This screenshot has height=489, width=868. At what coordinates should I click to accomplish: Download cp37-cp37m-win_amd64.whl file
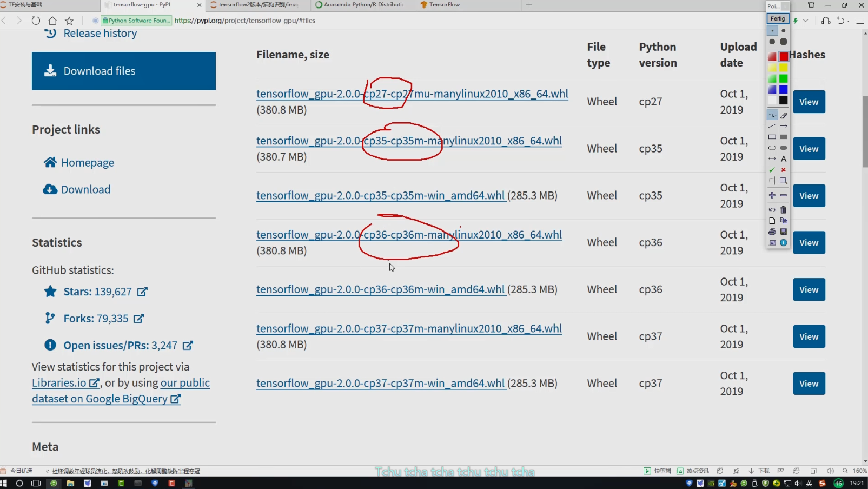381,383
